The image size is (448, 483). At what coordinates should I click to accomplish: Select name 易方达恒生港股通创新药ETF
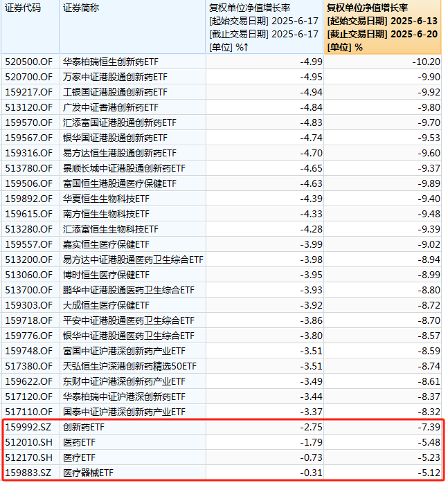click(x=120, y=153)
